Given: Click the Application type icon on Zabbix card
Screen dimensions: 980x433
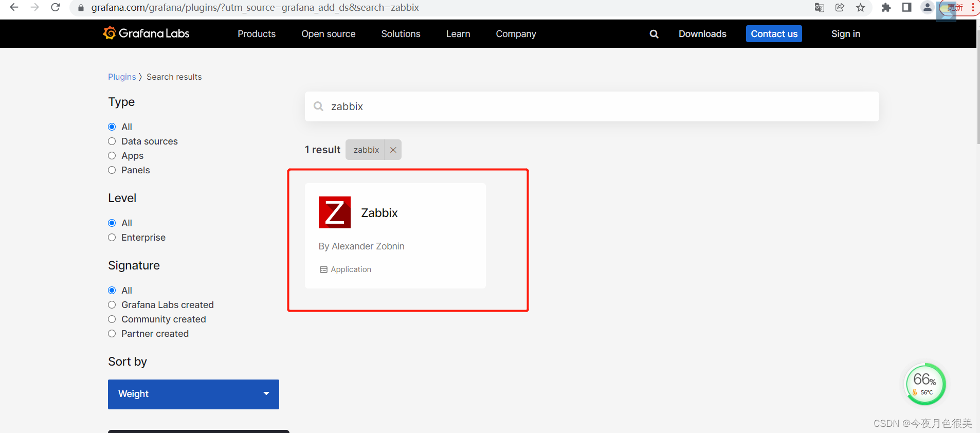Looking at the screenshot, I should (323, 269).
